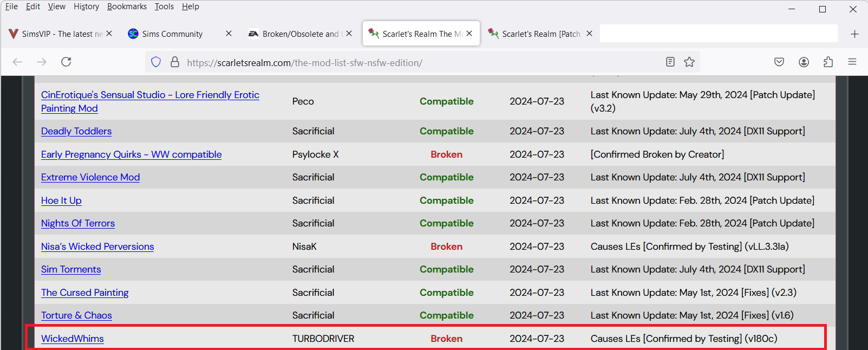Open the File menu
The height and width of the screenshot is (350, 868).
click(11, 7)
